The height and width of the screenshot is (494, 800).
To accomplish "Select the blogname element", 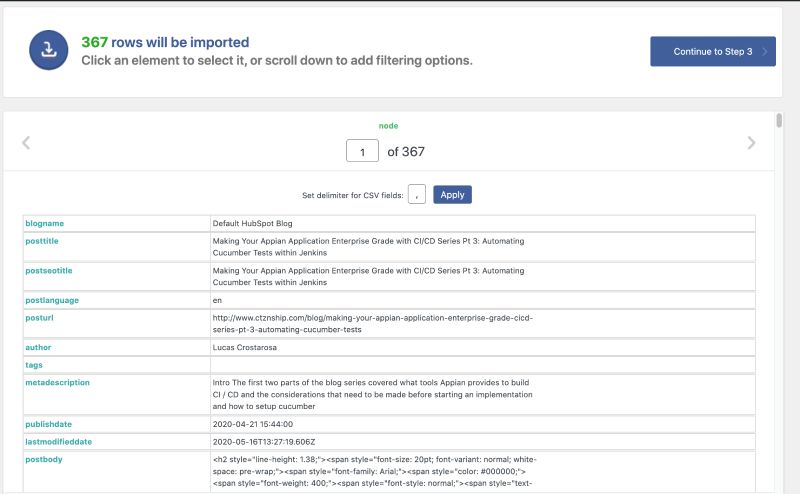I will pos(45,224).
